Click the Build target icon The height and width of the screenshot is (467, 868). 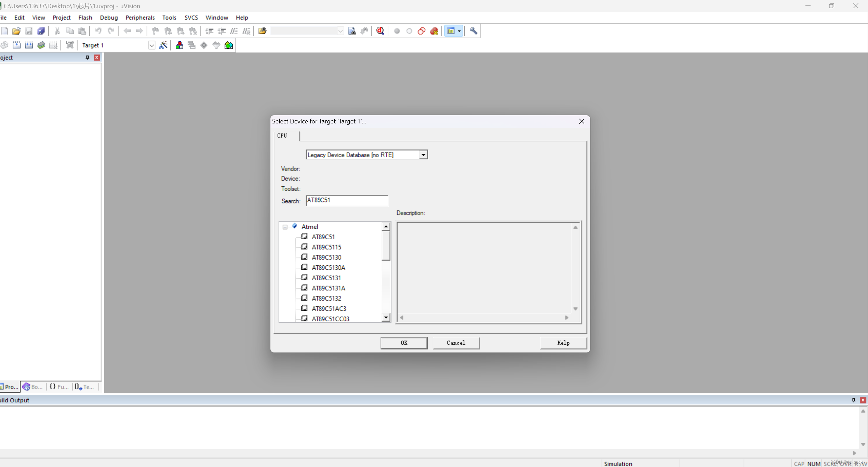point(16,45)
